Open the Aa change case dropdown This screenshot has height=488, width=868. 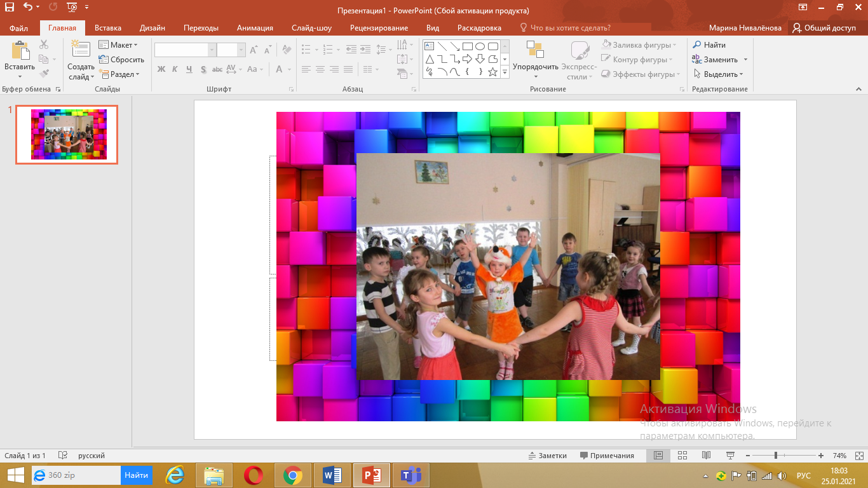coord(255,69)
